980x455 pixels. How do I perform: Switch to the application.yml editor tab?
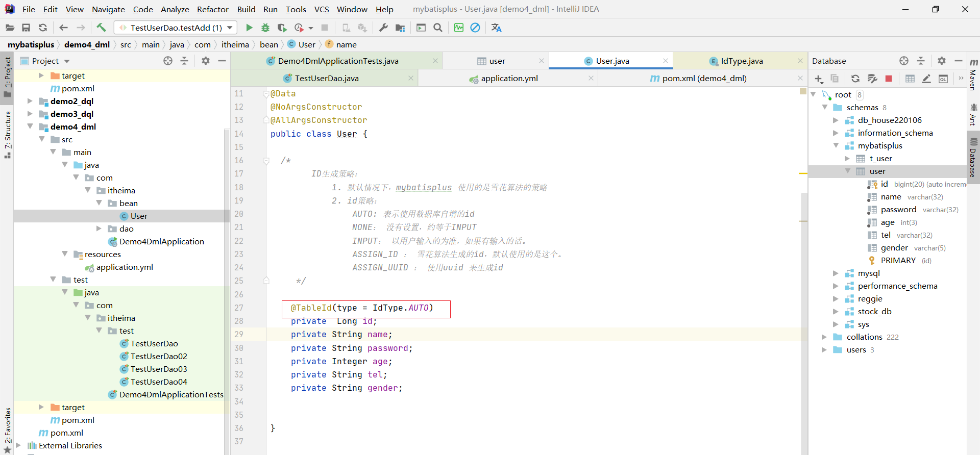point(508,79)
